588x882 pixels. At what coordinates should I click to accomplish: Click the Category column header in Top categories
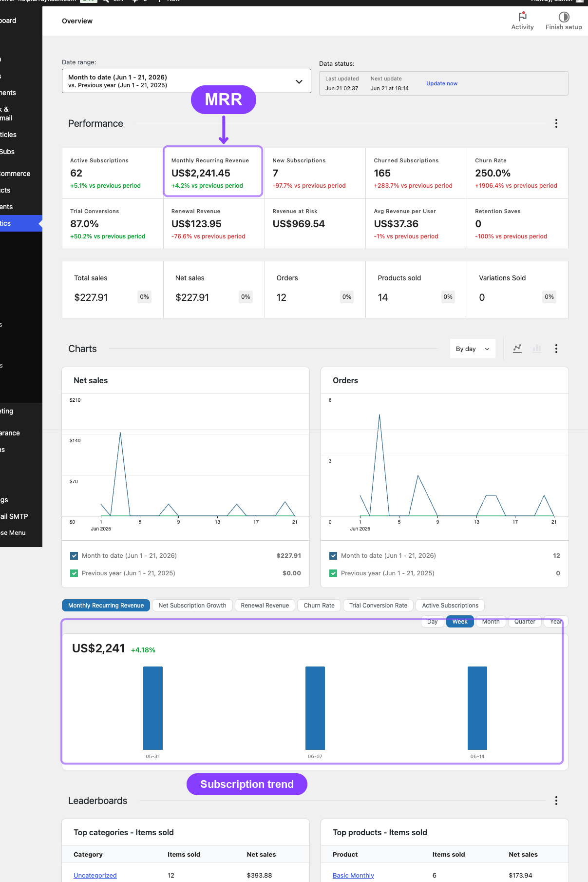click(x=88, y=854)
